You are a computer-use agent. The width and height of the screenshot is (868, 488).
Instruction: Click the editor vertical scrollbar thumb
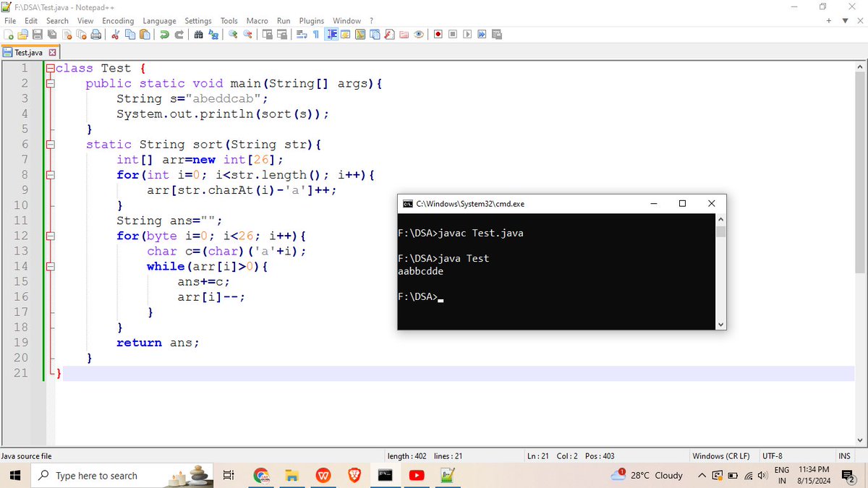[x=860, y=174]
